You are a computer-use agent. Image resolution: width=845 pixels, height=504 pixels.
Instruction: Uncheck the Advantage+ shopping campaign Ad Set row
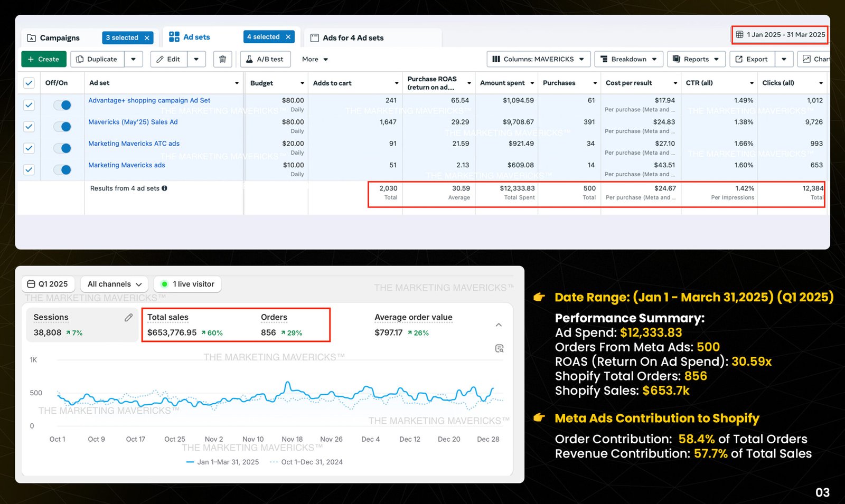click(x=29, y=105)
